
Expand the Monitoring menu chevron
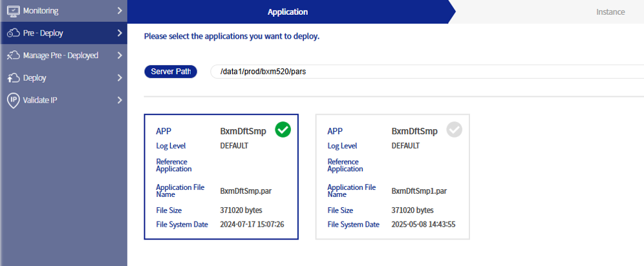120,11
